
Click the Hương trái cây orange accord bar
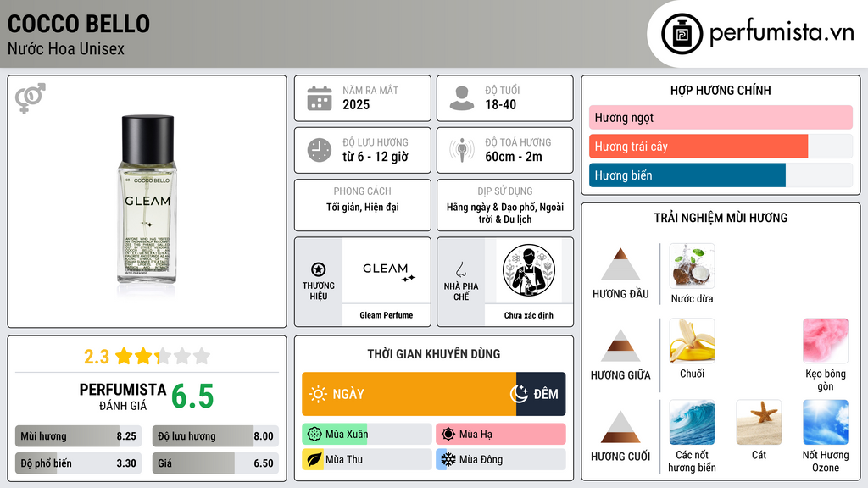[x=698, y=147]
